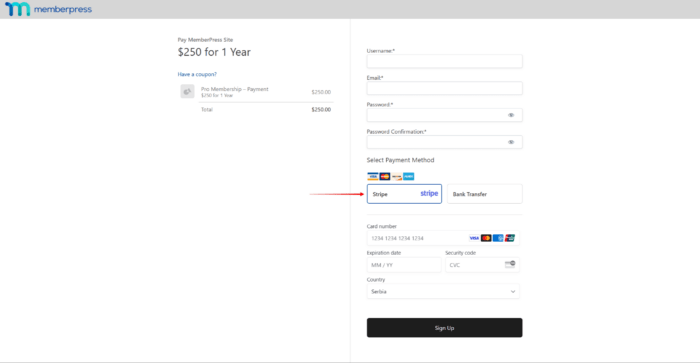
Task: Focus the Username input field
Action: coord(444,61)
